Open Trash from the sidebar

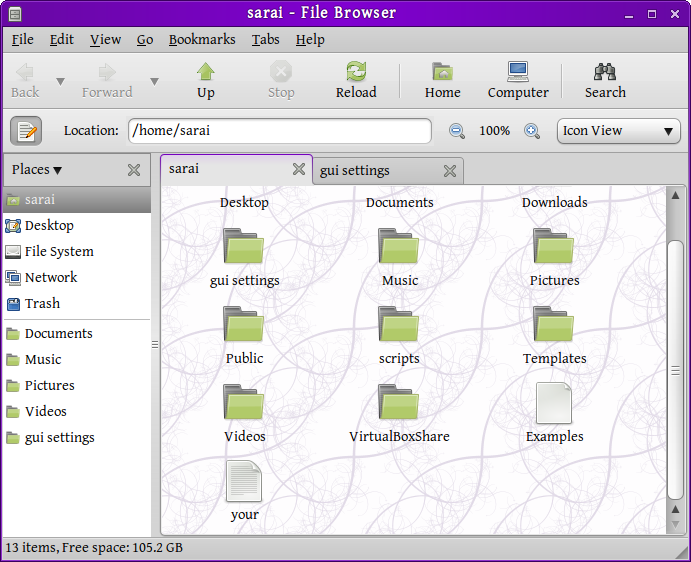(x=77, y=304)
